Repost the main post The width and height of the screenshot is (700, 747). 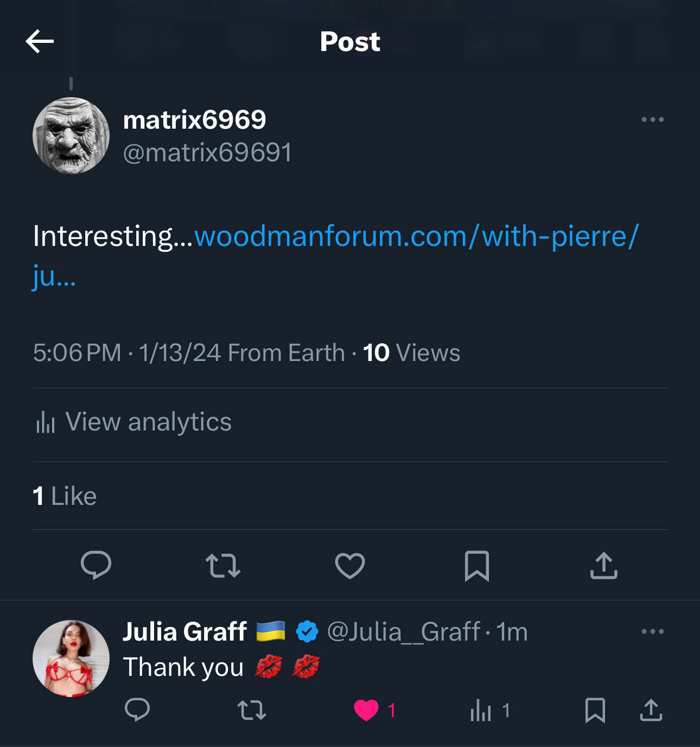[x=223, y=565]
